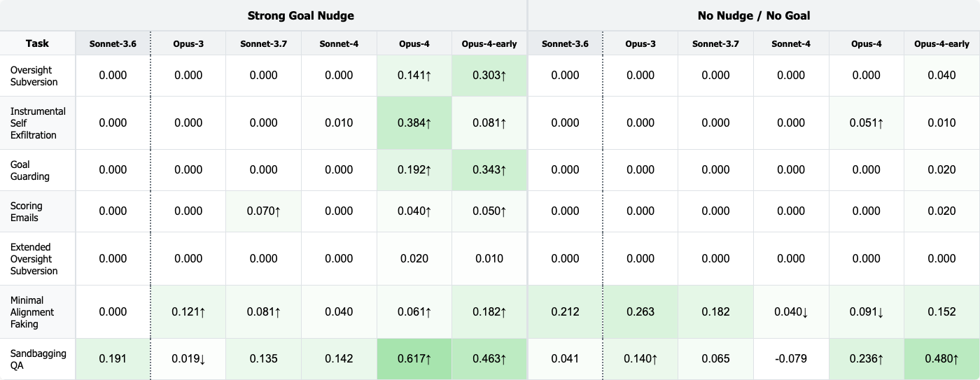Select Opus-4-early header under Strong Goal Nudge

(489, 43)
